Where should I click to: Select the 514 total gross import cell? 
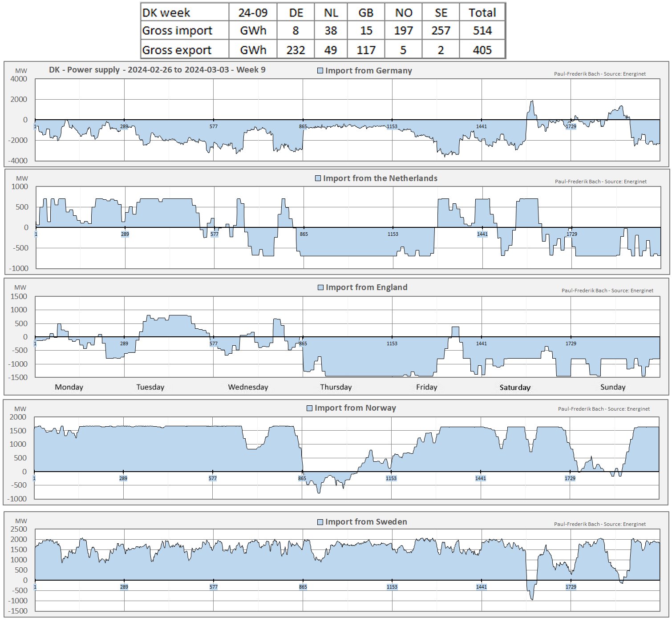(482, 31)
